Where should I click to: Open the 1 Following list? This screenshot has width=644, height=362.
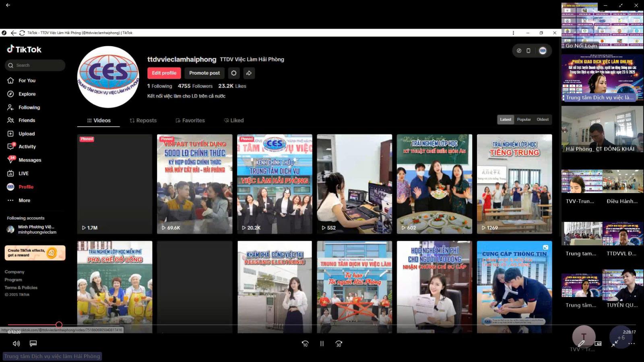pos(159,86)
